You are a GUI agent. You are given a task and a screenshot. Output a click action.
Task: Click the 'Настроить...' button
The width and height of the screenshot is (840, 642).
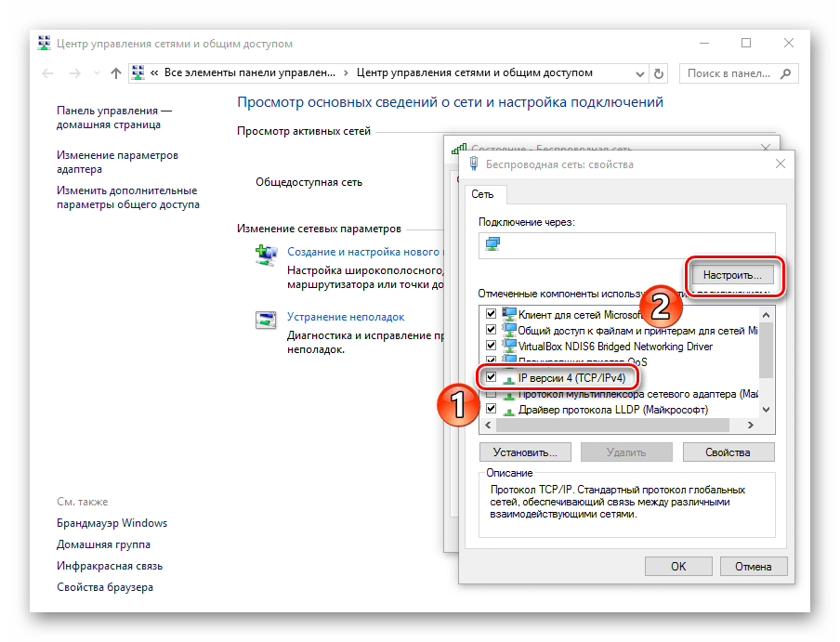coord(732,275)
